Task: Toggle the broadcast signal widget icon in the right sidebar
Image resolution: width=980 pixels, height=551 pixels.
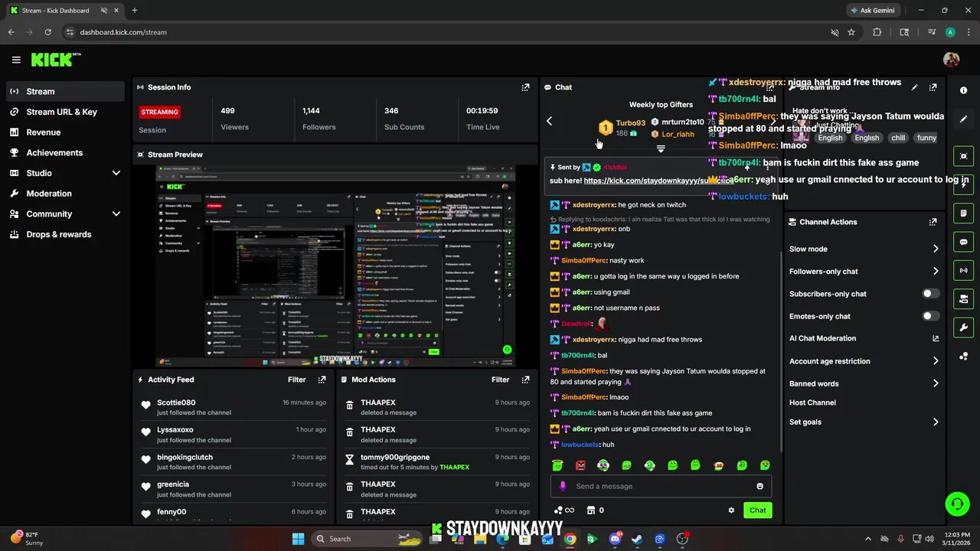Action: pyautogui.click(x=963, y=270)
